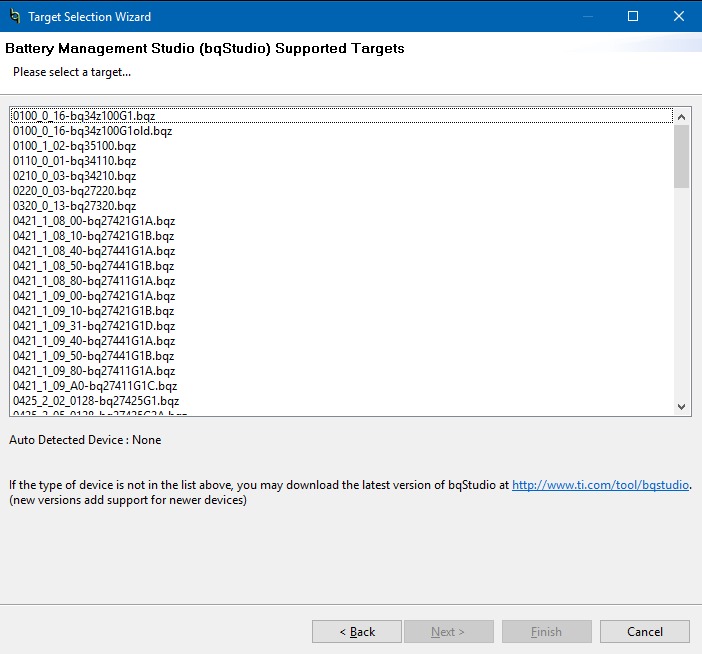Screen dimensions: 702x654
Task: Select 0320_0_13-bq27320.bqz target
Action: click(x=342, y=206)
